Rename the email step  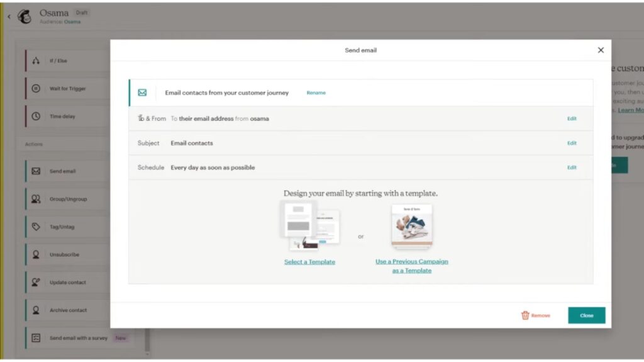316,93
